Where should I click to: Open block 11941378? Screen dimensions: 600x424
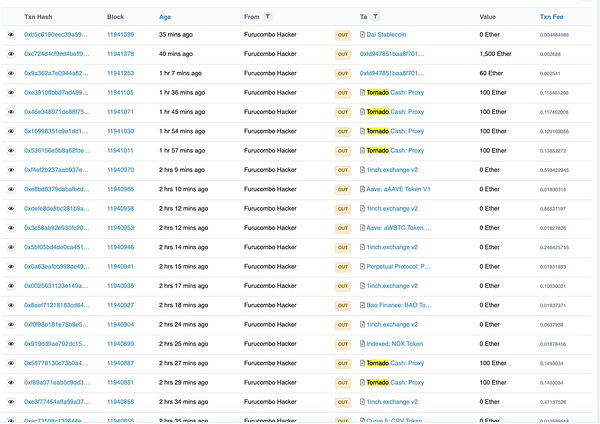[121, 54]
